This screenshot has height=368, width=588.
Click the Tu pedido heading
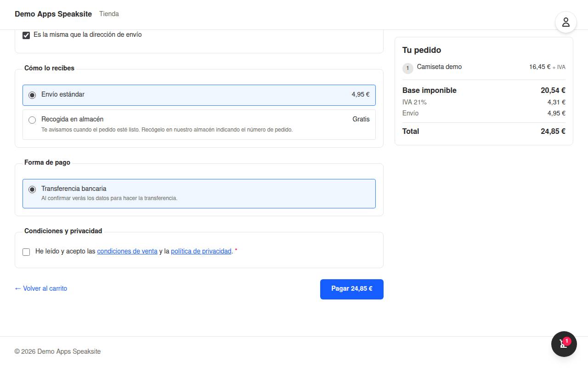(422, 50)
